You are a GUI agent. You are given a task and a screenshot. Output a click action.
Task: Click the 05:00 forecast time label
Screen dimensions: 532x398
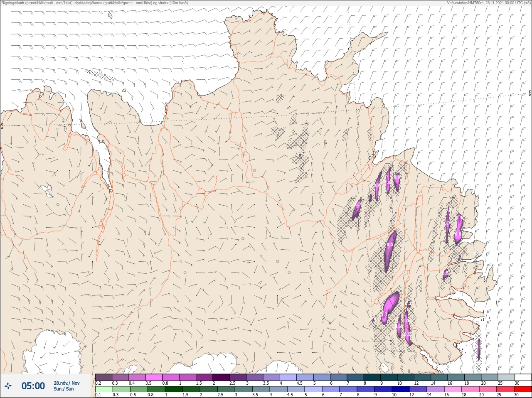coord(33,386)
